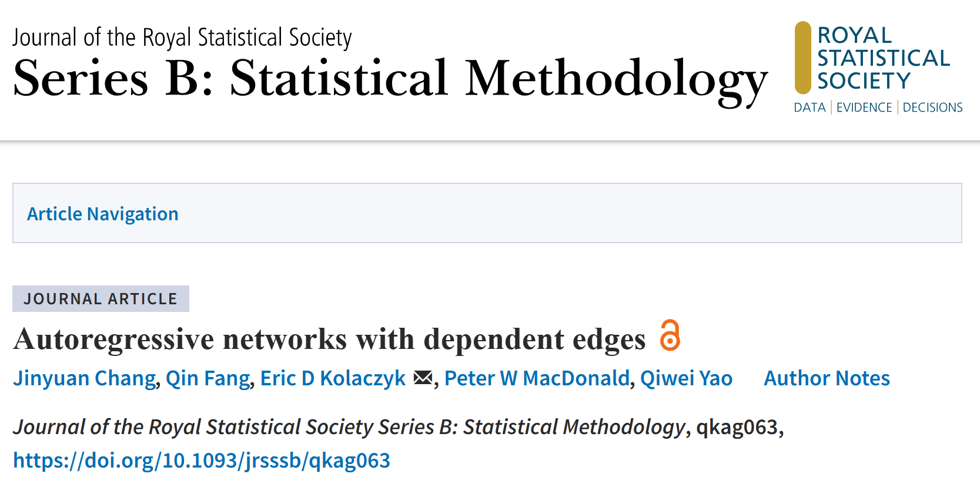
Task: Click the Royal Statistical Society logo text
Action: pos(883,58)
